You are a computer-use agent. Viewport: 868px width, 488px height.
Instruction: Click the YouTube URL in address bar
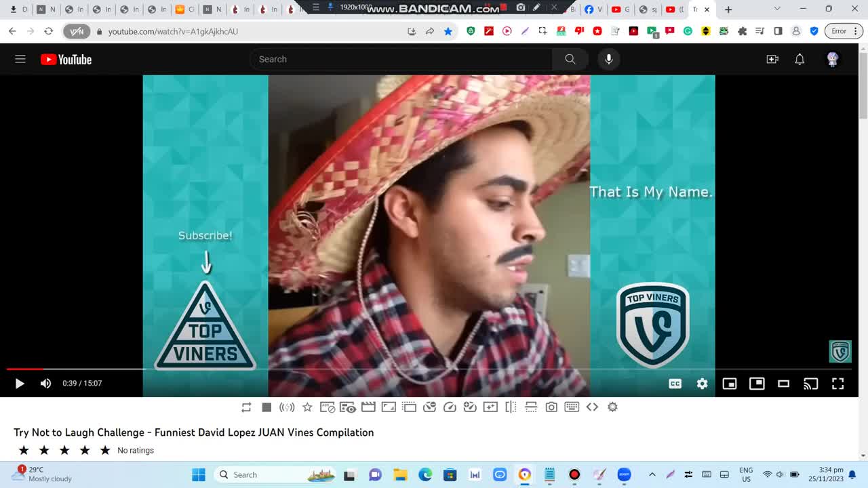tap(173, 31)
